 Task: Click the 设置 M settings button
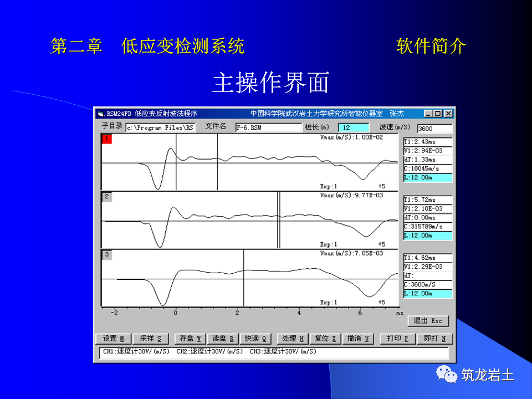(113, 338)
